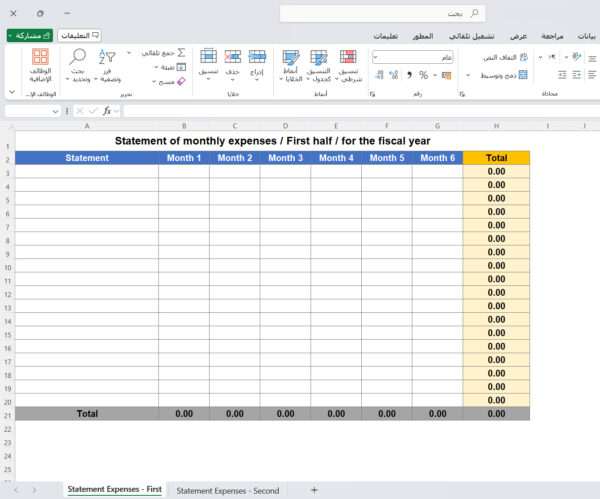The image size is (600, 499).
Task: Select the orange Total header cell
Action: tap(496, 158)
